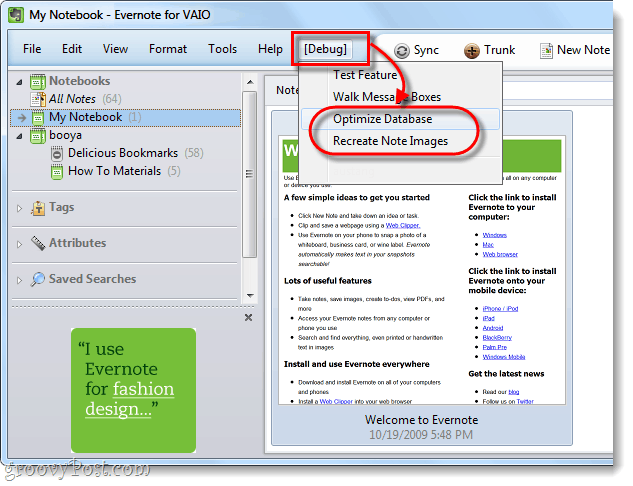Click the Twitter link
Screen dimensions: 633x486
tap(525, 402)
